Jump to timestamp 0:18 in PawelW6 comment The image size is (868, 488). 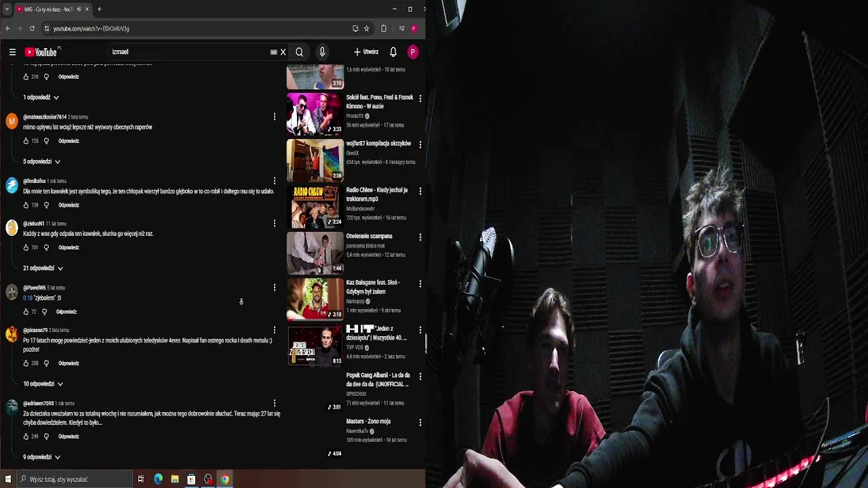coord(28,298)
